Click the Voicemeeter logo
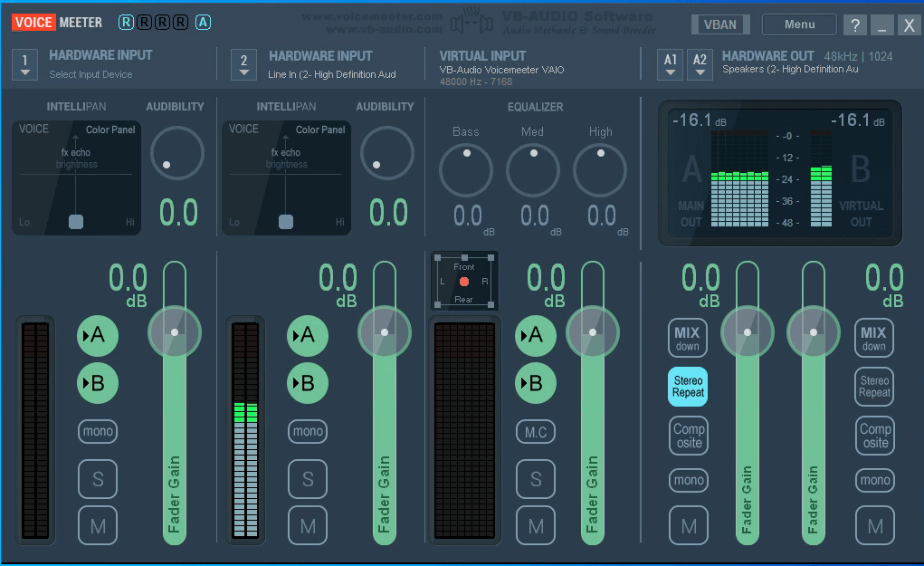The width and height of the screenshot is (924, 566). coord(57,23)
